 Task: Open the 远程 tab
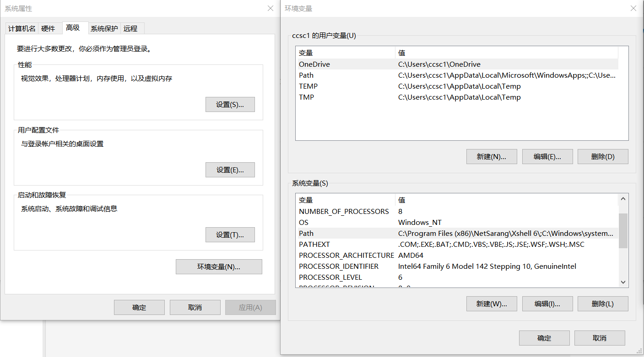(x=131, y=28)
